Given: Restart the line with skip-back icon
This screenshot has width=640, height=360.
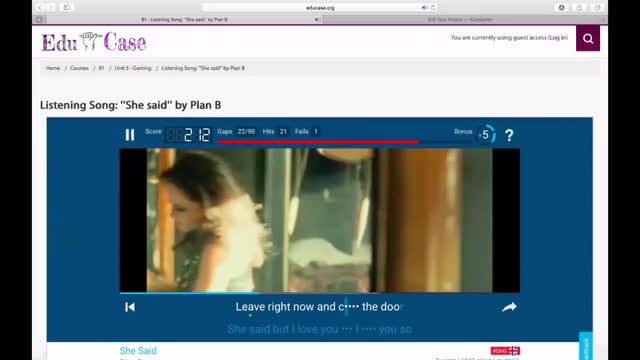Looking at the screenshot, I should click(x=130, y=307).
